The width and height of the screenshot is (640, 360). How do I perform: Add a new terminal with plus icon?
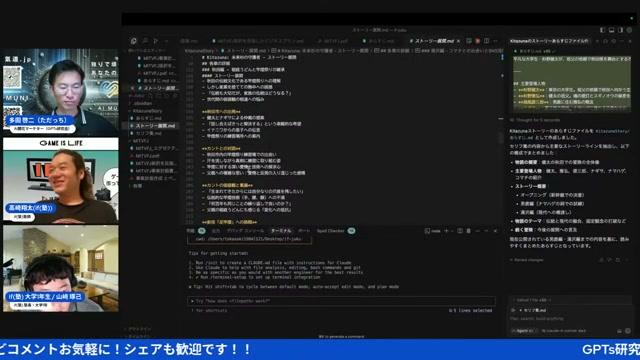(446, 231)
